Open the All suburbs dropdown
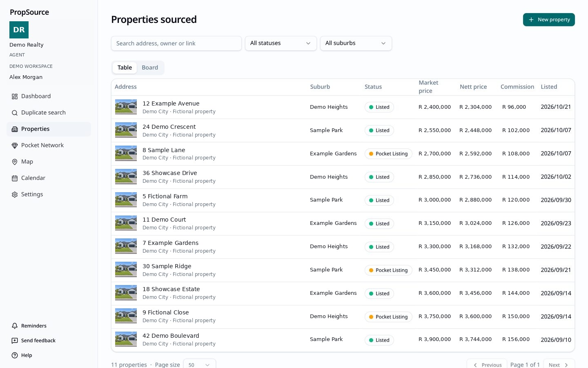Screen dimensions: 588x368 point(356,43)
